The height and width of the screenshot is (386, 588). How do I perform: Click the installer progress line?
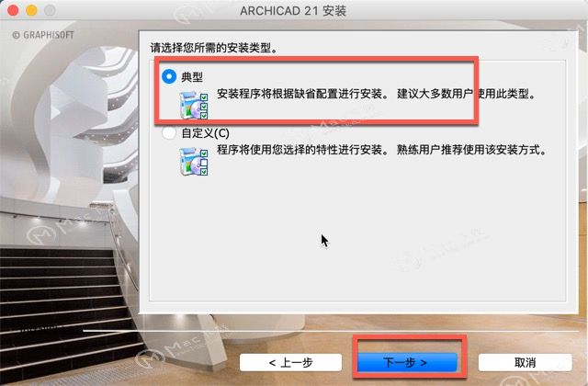(331, 331)
